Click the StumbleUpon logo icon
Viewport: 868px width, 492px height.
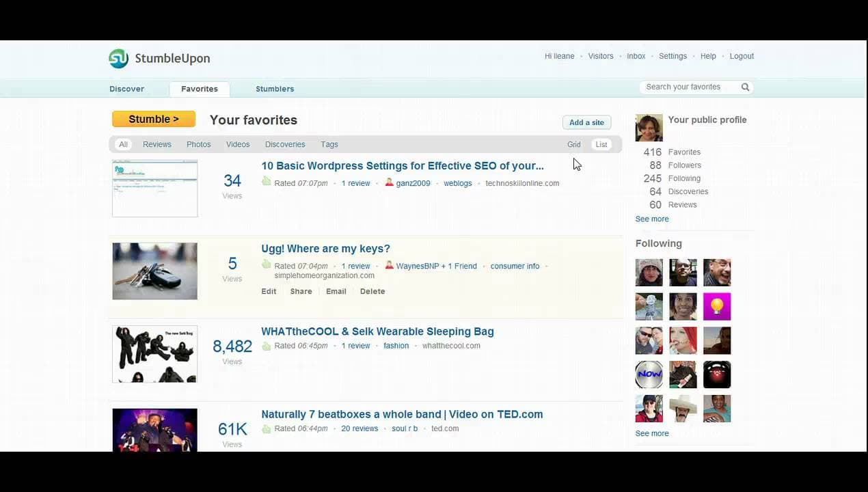[x=118, y=59]
